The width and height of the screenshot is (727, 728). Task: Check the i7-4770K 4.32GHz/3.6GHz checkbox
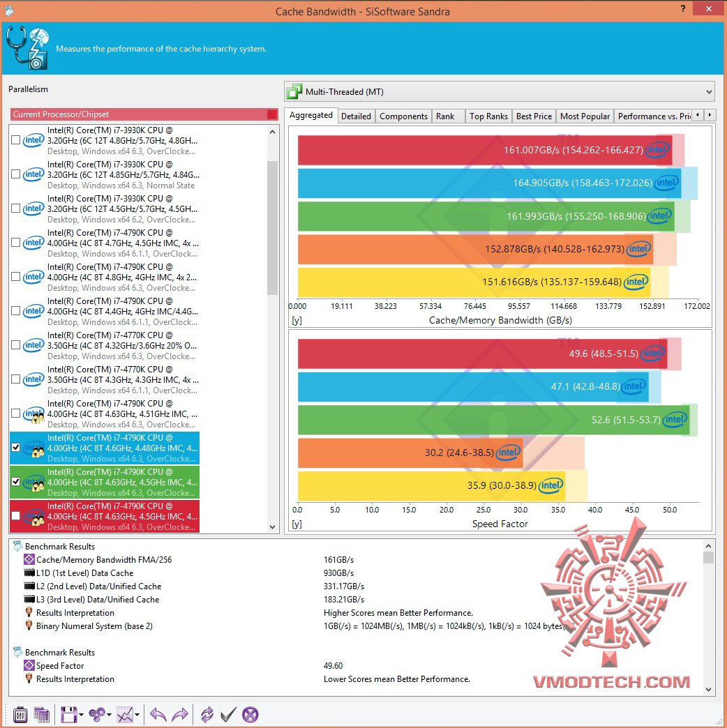16,345
